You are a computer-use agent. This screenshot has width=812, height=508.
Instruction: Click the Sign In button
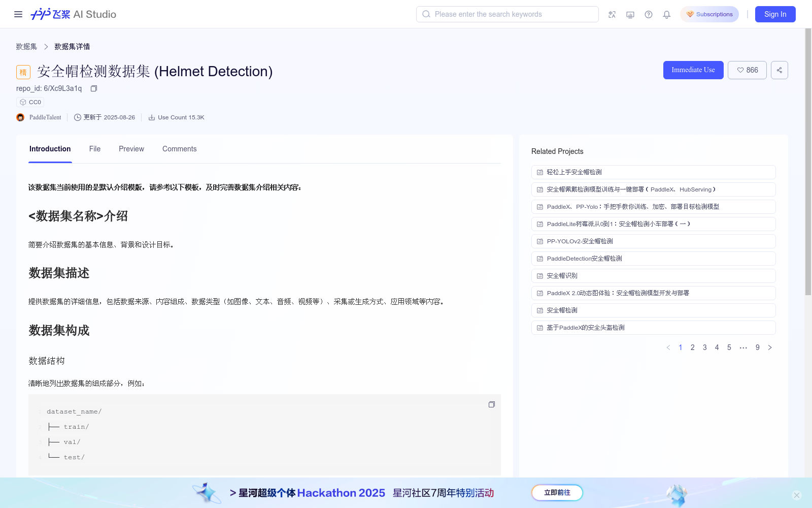pyautogui.click(x=775, y=14)
